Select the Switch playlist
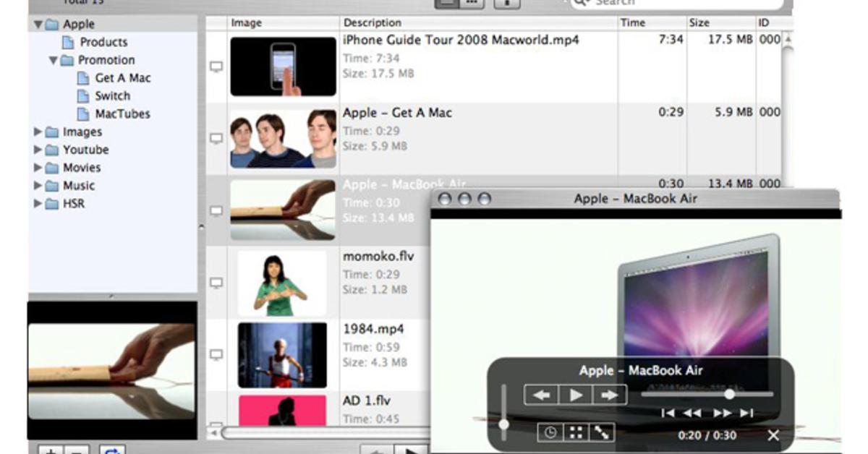868x454 pixels. 113,96
